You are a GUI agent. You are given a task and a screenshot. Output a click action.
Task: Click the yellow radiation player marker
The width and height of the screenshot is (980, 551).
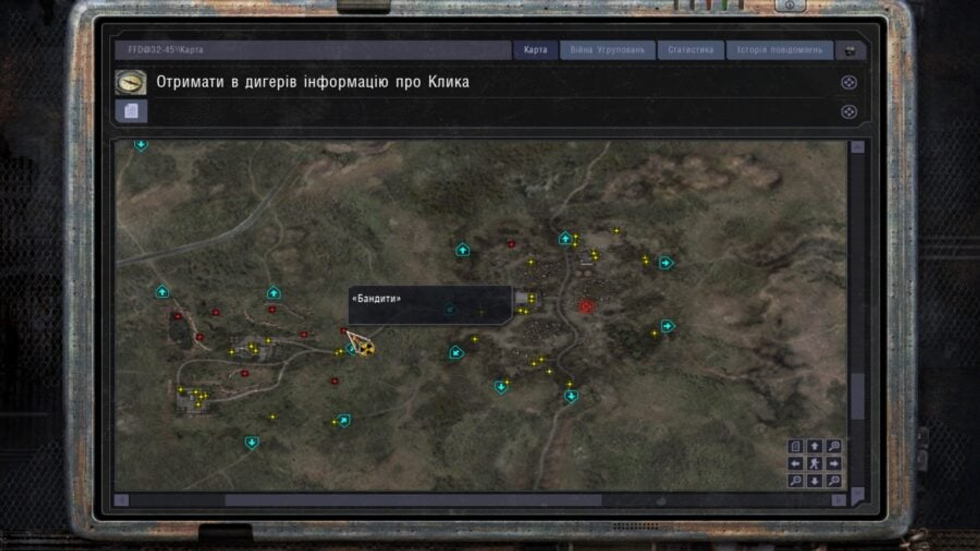(x=366, y=350)
